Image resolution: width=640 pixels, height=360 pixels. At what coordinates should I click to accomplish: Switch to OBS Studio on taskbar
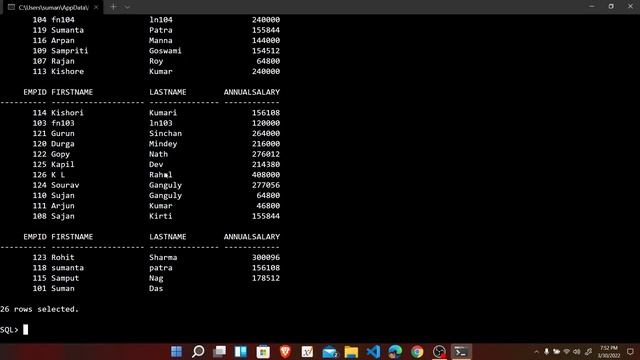pyautogui.click(x=439, y=351)
